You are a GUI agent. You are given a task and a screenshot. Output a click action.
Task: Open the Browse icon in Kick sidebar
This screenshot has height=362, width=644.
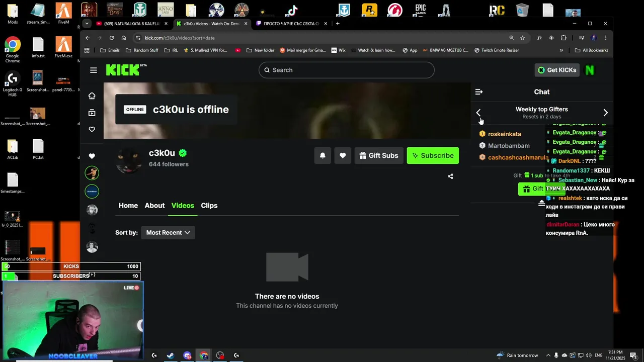pyautogui.click(x=92, y=113)
